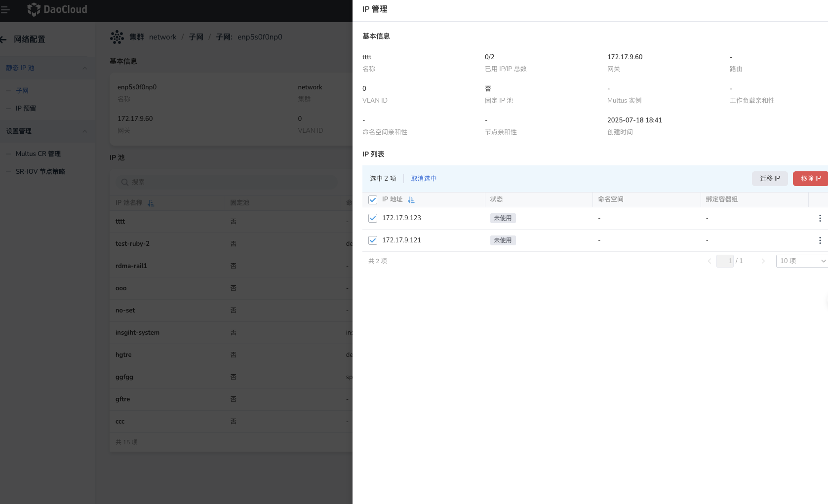Uncheck the 172.17.9.121 row checkbox
Viewport: 828px width, 504px height.
click(x=373, y=240)
